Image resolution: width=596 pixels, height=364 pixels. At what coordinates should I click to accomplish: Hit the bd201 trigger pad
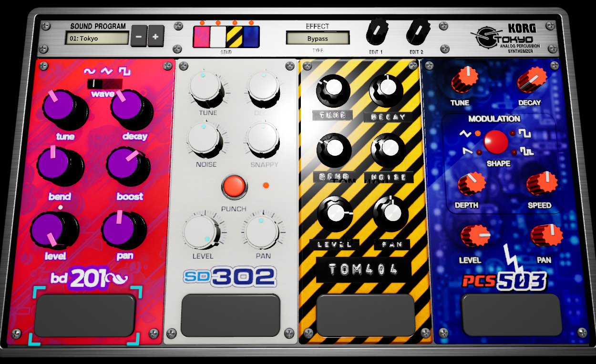tap(85, 315)
